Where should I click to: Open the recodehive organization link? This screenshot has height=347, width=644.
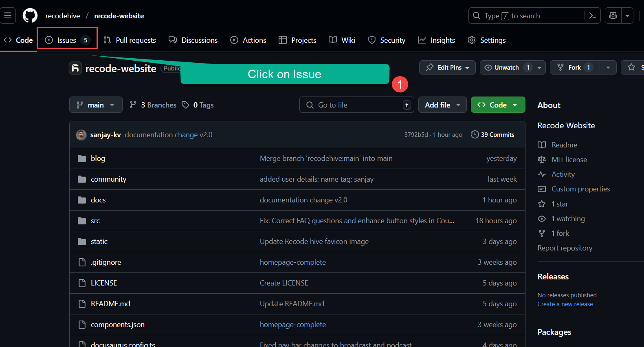[63, 16]
